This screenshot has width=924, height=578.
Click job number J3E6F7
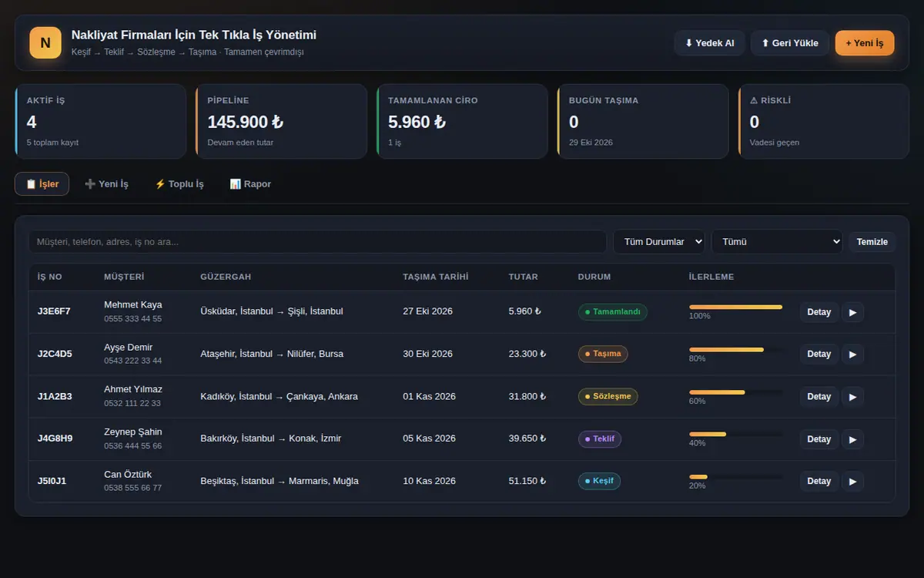(x=54, y=311)
